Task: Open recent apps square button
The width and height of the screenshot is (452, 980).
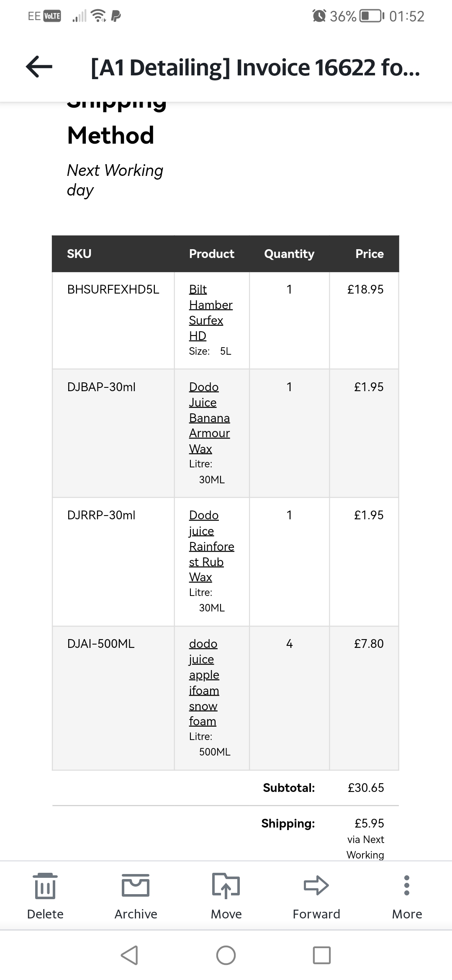Action: coord(321,955)
